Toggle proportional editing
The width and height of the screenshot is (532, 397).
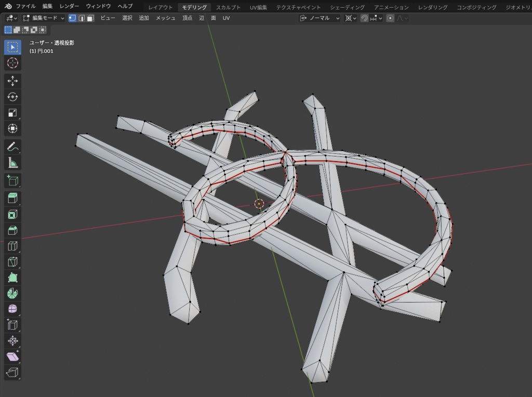(x=390, y=18)
